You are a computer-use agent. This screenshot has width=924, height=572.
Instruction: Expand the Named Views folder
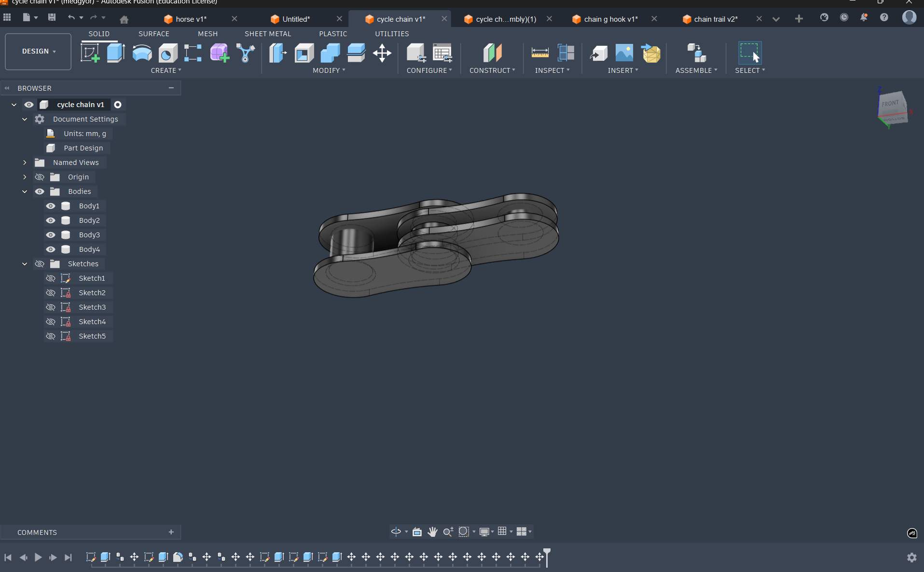[x=25, y=163]
